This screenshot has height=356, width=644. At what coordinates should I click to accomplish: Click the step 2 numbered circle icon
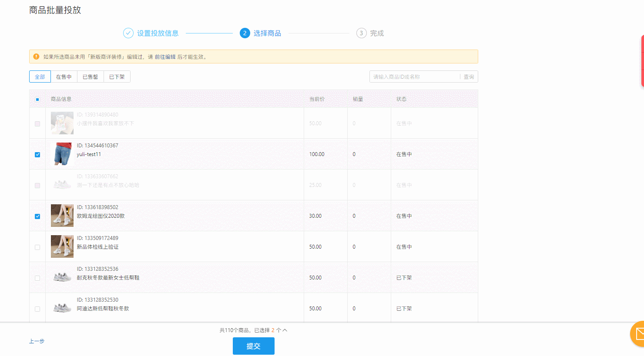click(x=245, y=33)
